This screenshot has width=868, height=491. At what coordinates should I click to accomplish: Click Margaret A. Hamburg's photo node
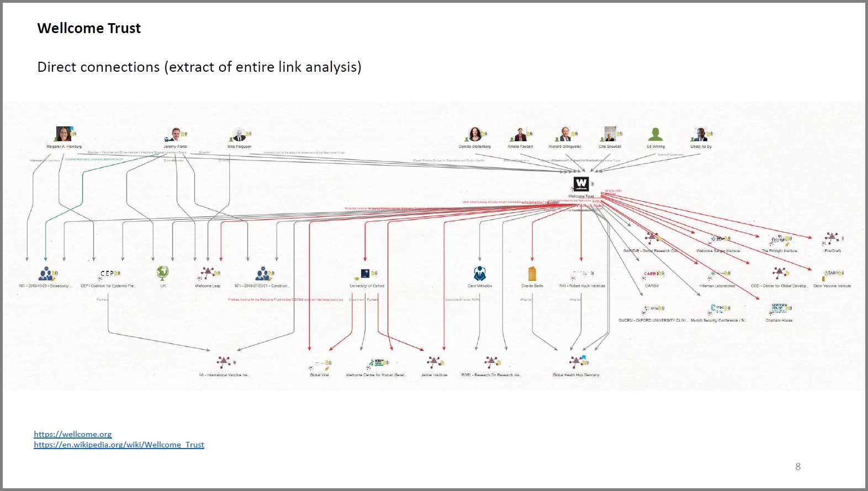coord(63,134)
